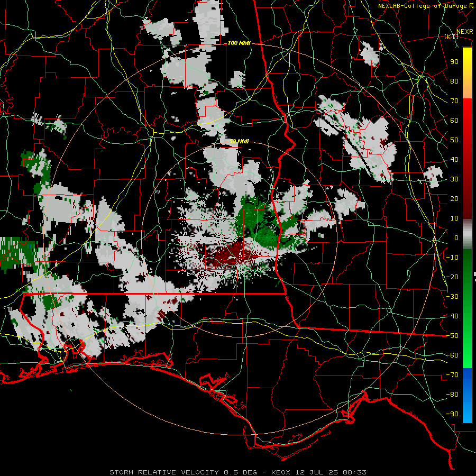Click the 80 value on the color scale
The width and height of the screenshot is (476, 476).
pyautogui.click(x=454, y=81)
